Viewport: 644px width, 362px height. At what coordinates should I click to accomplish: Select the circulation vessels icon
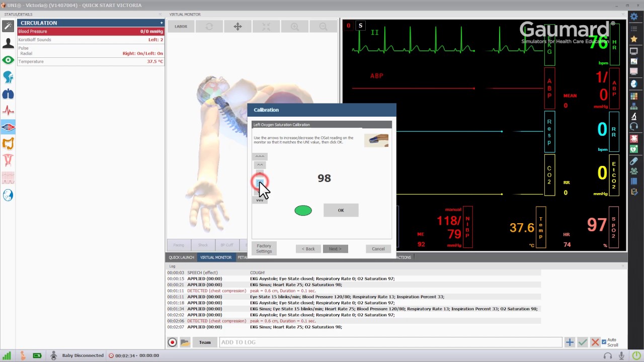coord(8,127)
